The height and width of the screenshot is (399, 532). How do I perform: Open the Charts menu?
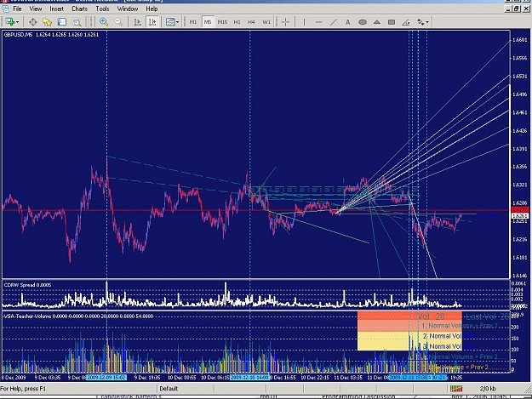tap(79, 9)
